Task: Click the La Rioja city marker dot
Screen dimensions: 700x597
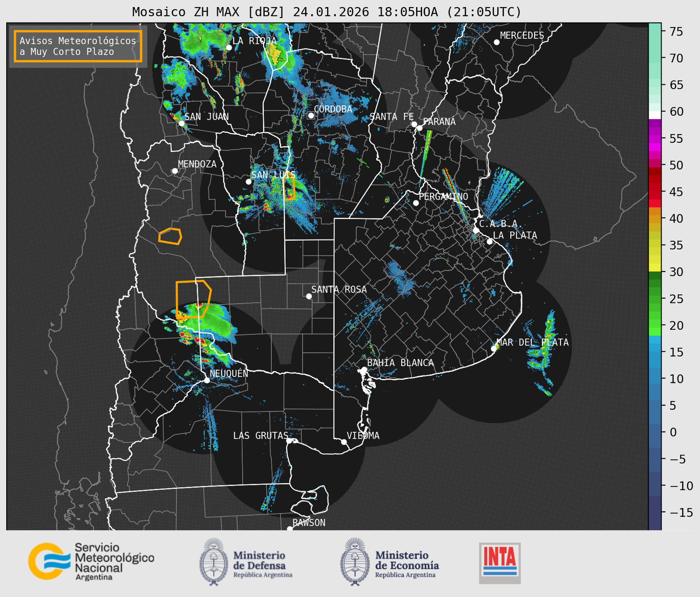Action: (229, 48)
